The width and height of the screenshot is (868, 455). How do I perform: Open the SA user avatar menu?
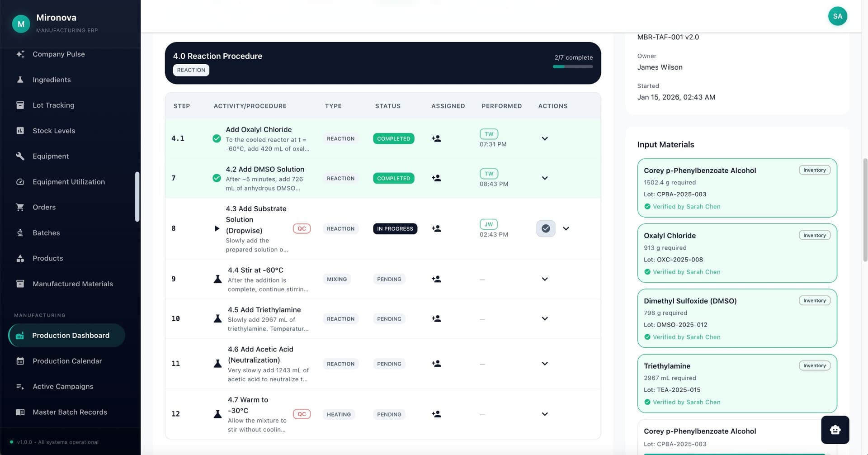coord(838,16)
